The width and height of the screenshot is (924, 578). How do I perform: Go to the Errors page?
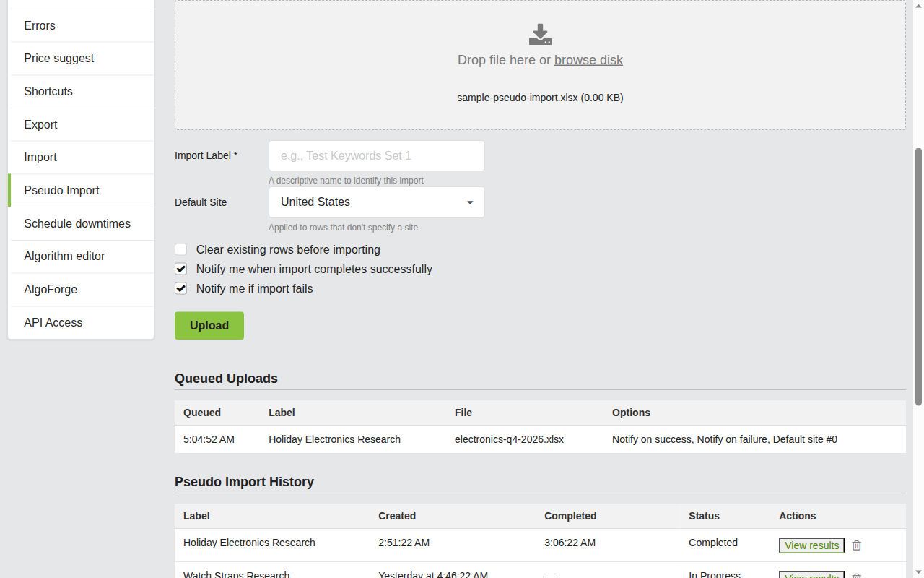39,25
